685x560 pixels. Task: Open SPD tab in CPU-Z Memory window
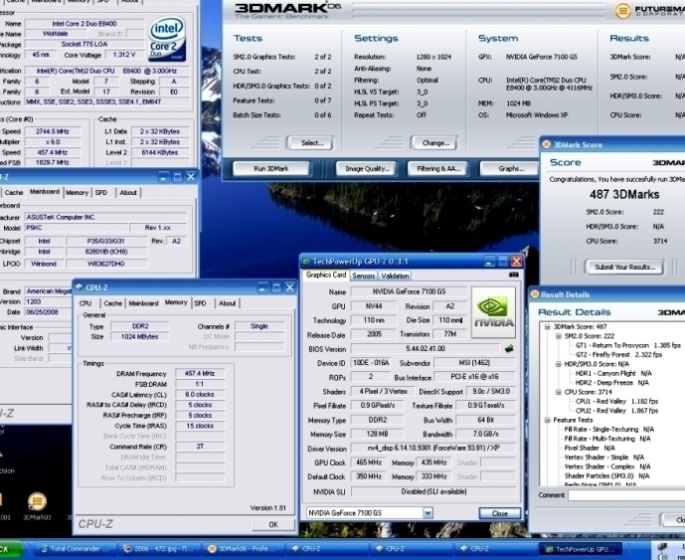click(201, 303)
